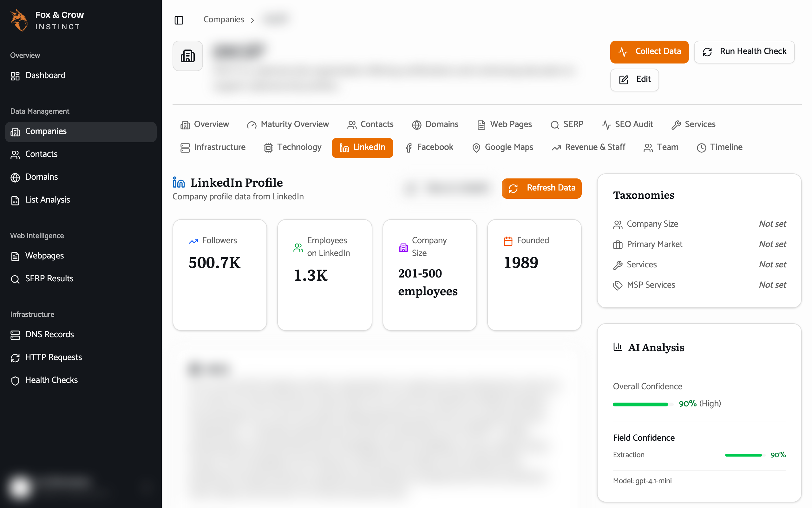Image resolution: width=812 pixels, height=508 pixels.
Task: Switch to the Contacts tab
Action: coord(370,125)
